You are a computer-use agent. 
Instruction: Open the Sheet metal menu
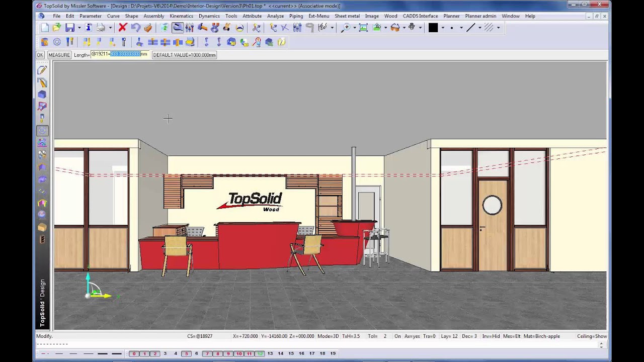coord(347,16)
